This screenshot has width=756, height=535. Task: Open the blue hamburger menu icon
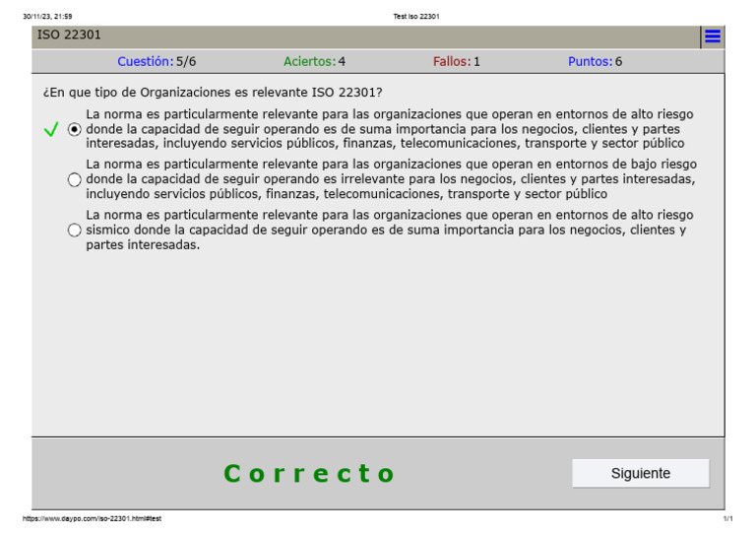pos(713,36)
